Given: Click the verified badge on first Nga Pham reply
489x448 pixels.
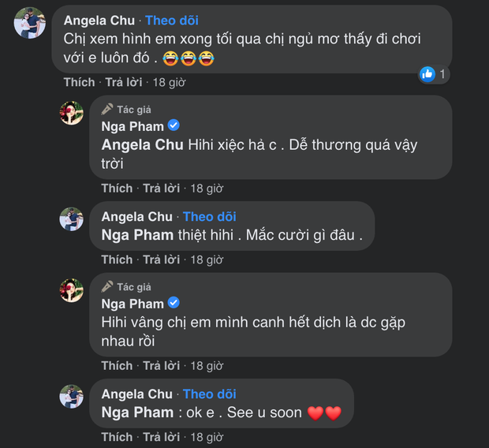Looking at the screenshot, I should click(x=174, y=126).
